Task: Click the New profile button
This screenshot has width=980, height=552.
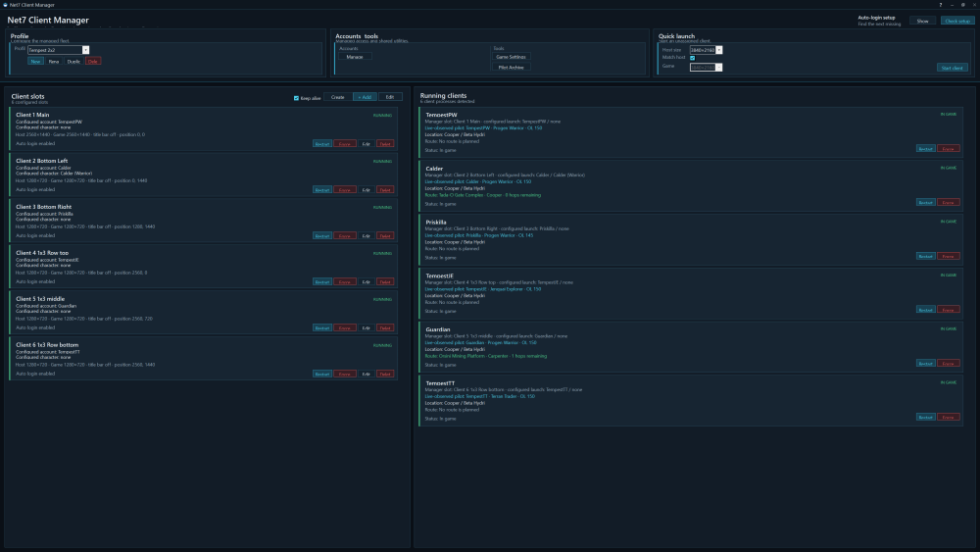Action: 35,61
